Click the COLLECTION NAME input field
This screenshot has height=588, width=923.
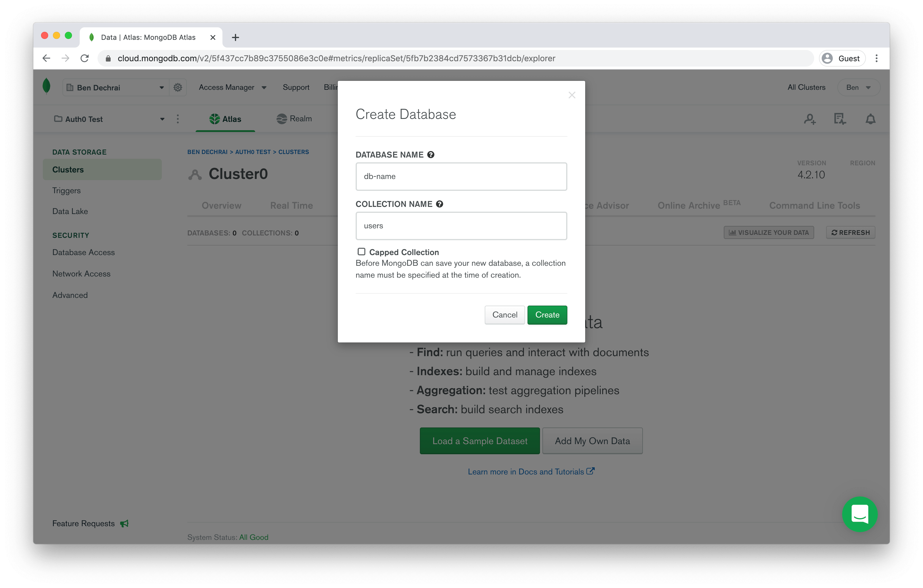[461, 225]
